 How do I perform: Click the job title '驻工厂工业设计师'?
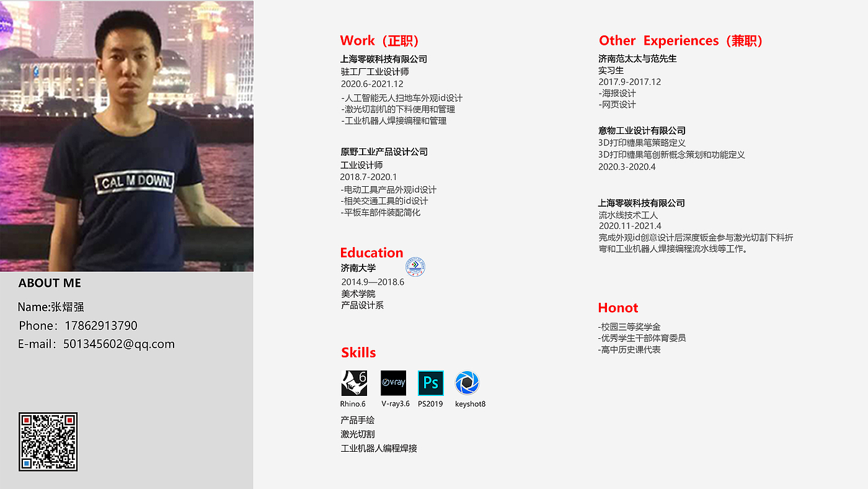374,71
